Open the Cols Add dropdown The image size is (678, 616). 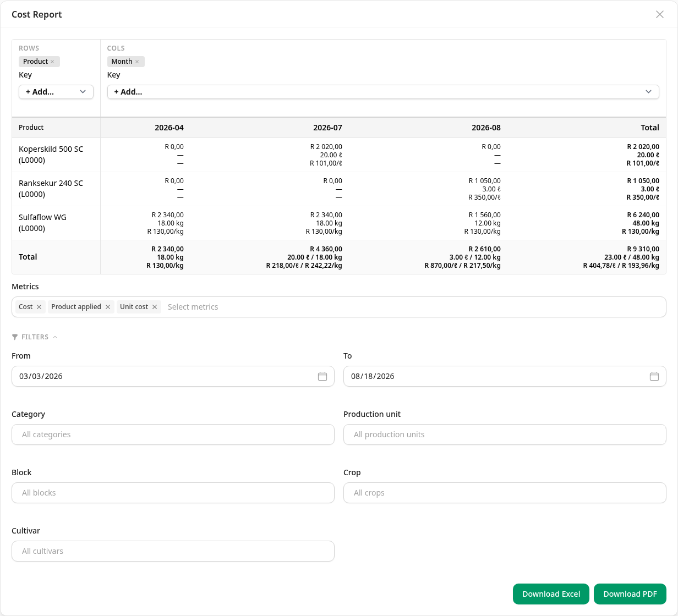tap(383, 92)
